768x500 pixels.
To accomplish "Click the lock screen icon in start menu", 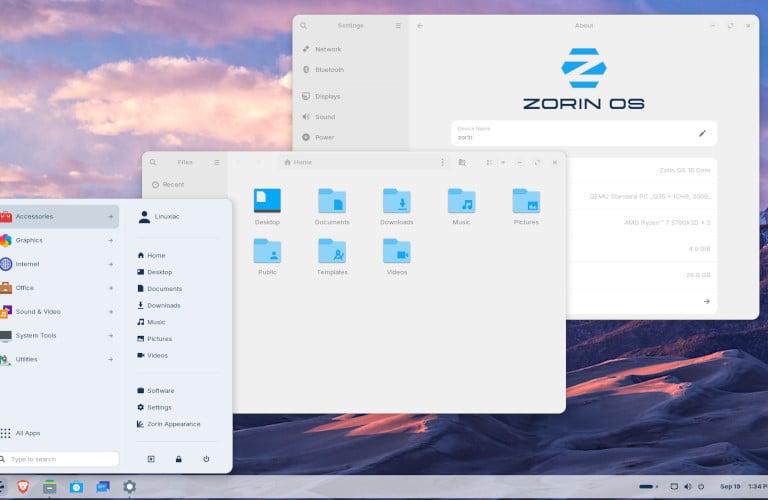I will (179, 459).
